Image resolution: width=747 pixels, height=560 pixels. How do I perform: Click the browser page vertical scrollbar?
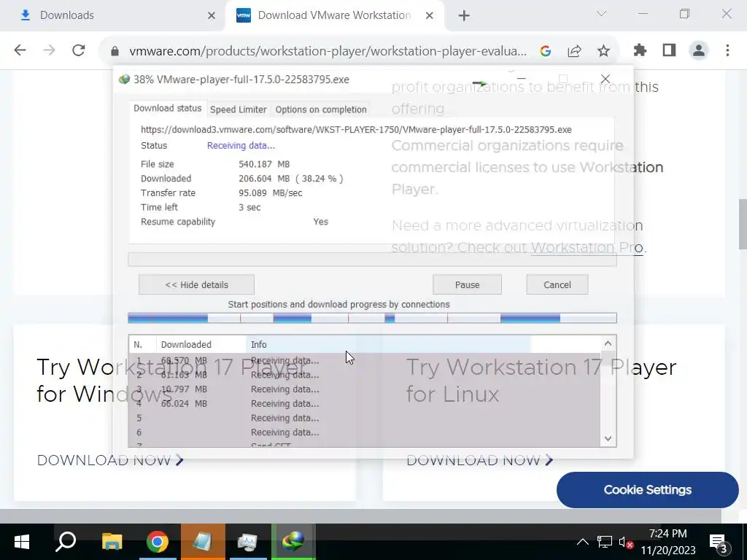point(742,224)
